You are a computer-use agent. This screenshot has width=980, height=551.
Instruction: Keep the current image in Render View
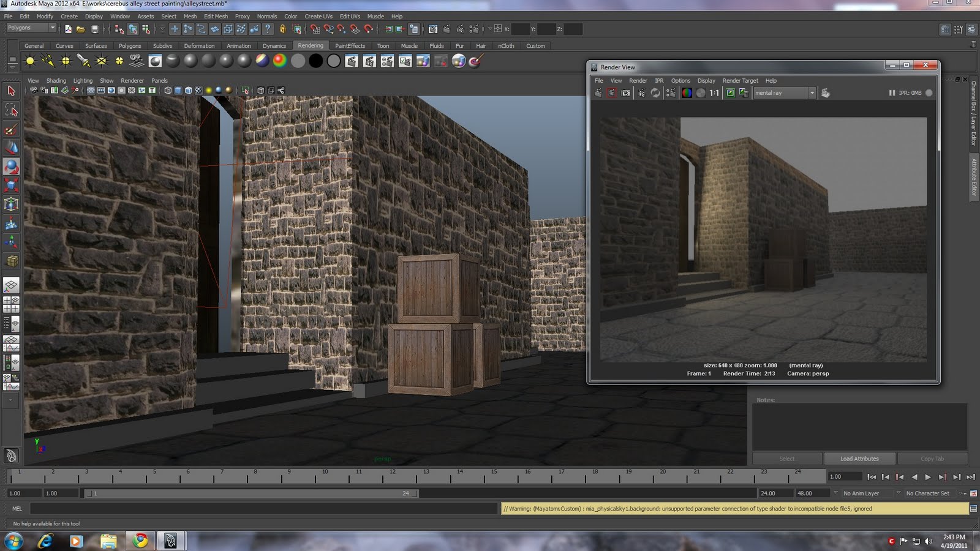click(731, 93)
